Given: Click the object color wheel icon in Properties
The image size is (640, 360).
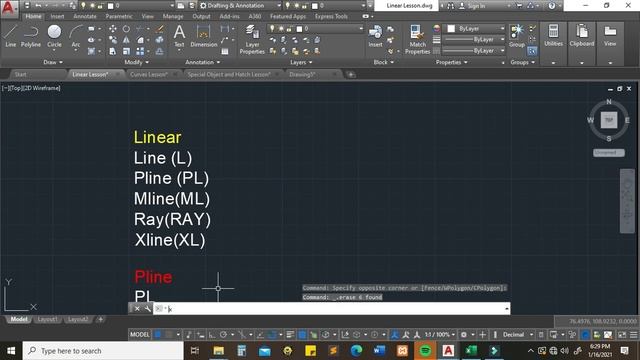Looking at the screenshot, I should pyautogui.click(x=437, y=29).
